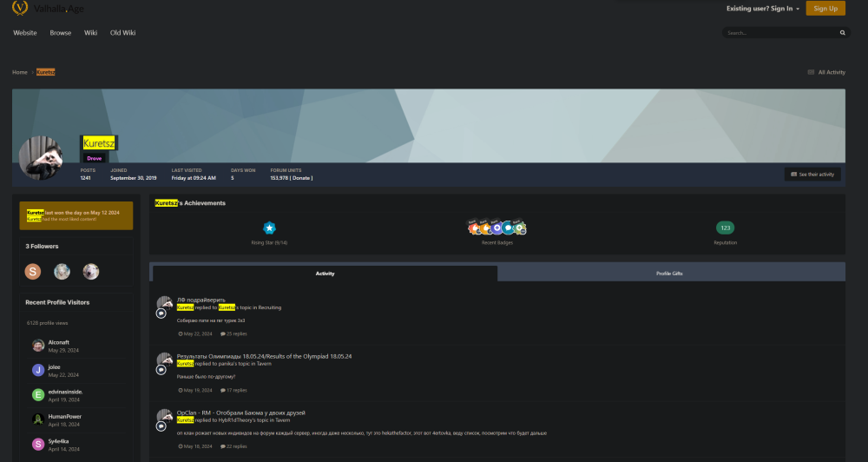
Task: Click the search magnifier icon
Action: (x=842, y=33)
